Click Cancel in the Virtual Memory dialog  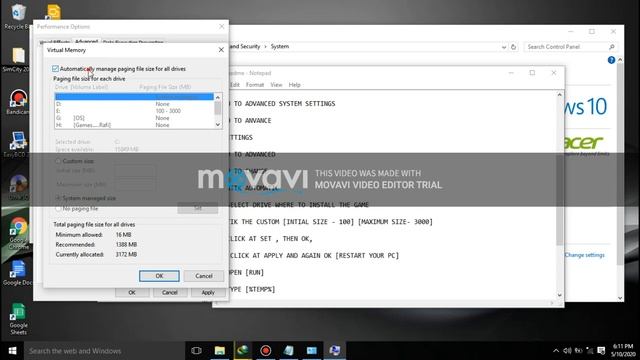pyautogui.click(x=204, y=276)
